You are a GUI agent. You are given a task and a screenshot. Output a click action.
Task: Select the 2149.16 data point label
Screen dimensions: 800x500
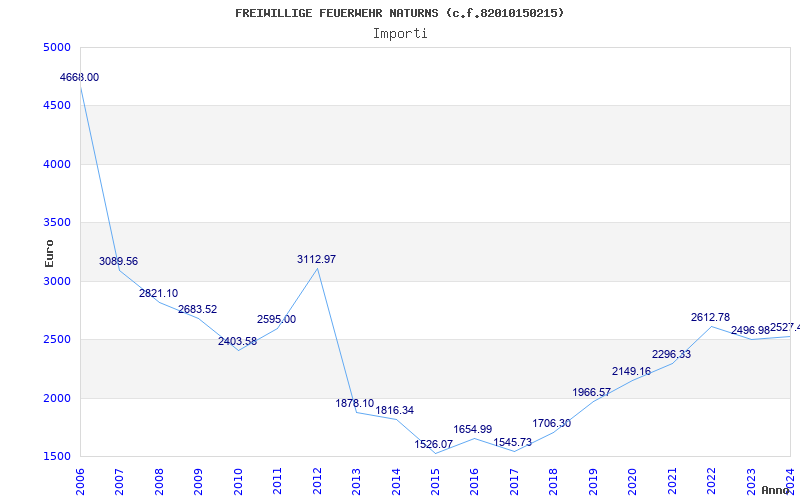pyautogui.click(x=631, y=371)
